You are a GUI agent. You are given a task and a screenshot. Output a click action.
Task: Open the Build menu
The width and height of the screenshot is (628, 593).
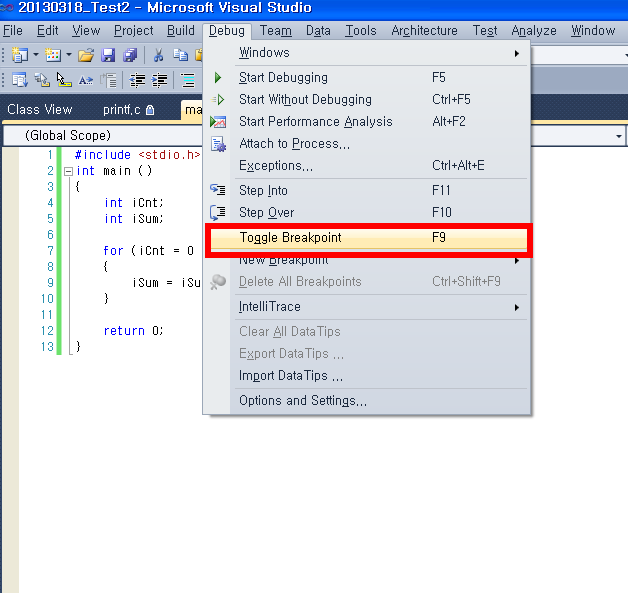click(x=181, y=30)
